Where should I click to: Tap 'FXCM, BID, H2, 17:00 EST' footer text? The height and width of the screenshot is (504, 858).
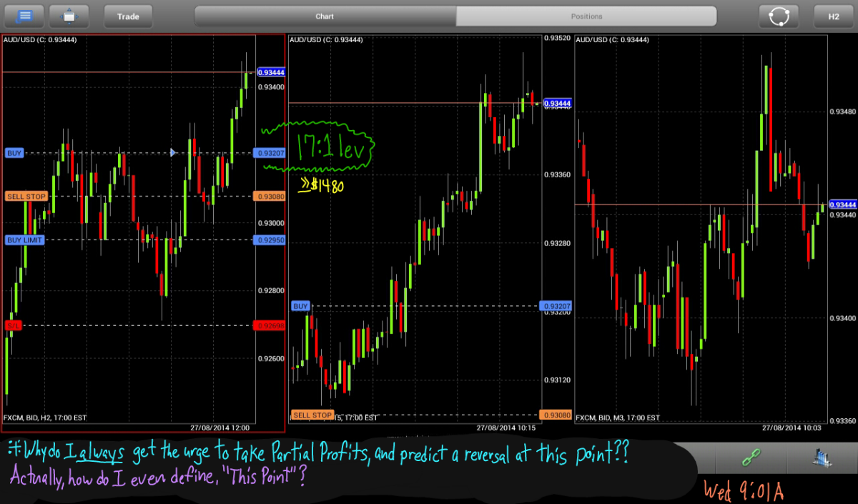tap(46, 417)
